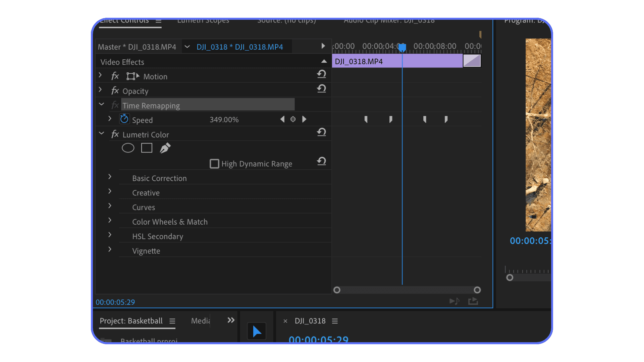Image resolution: width=644 pixels, height=362 pixels.
Task: Select a Speed keyframe marker in the timeline
Action: (x=366, y=119)
